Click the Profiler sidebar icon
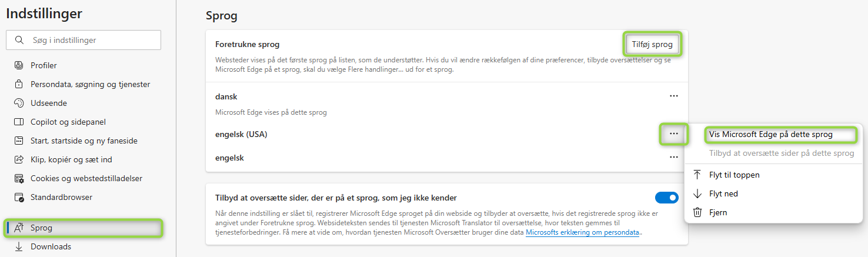This screenshot has height=257, width=868. point(19,65)
